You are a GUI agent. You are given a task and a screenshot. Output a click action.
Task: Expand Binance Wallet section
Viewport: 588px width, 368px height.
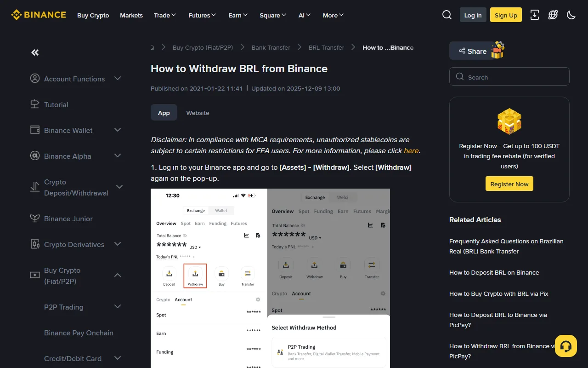(118, 130)
